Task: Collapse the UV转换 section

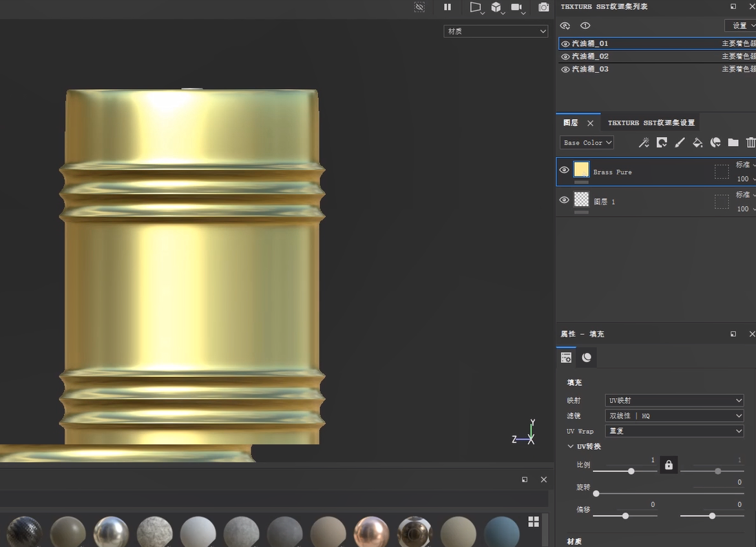Action: 571,446
